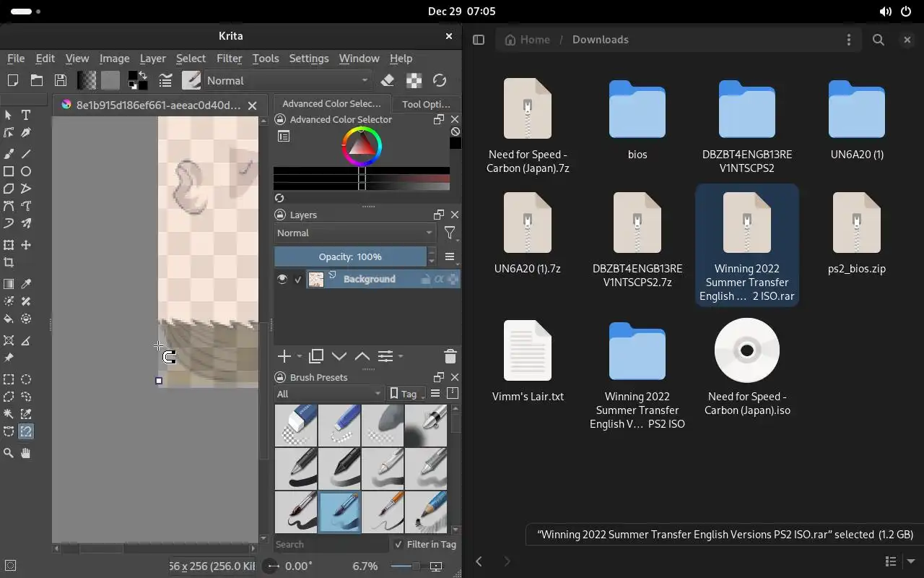Toggle the sidebar in Files window

pos(479,40)
